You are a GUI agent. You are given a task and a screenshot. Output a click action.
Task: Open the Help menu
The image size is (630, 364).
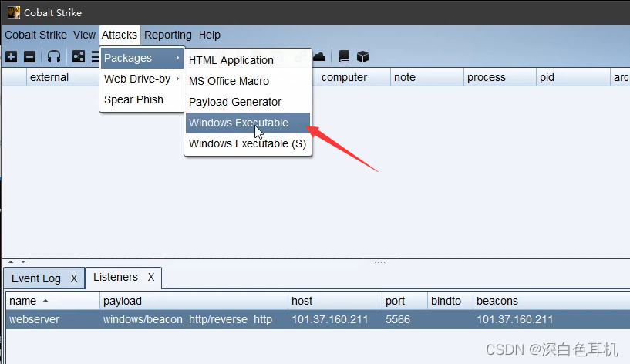[x=209, y=35]
